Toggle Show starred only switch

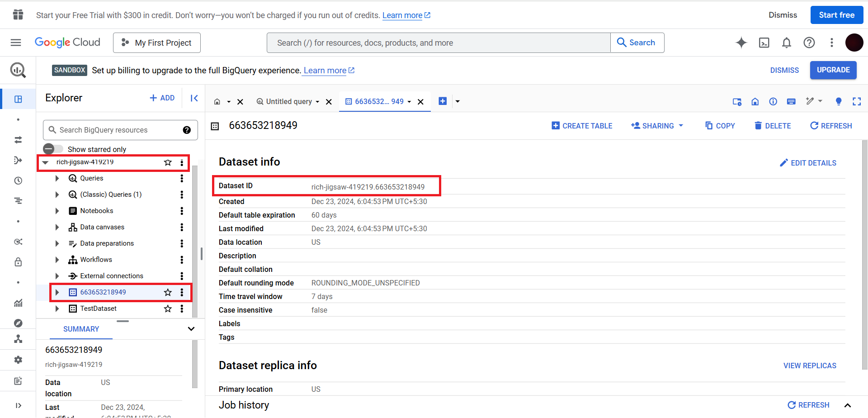click(53, 149)
